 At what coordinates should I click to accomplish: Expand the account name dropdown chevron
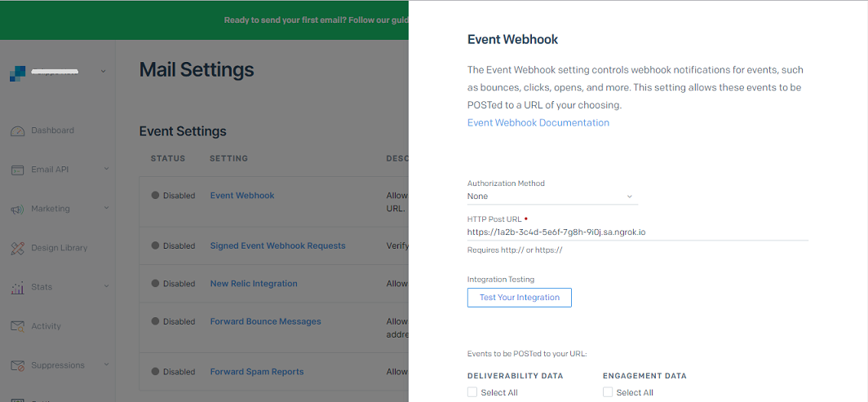pyautogui.click(x=104, y=71)
